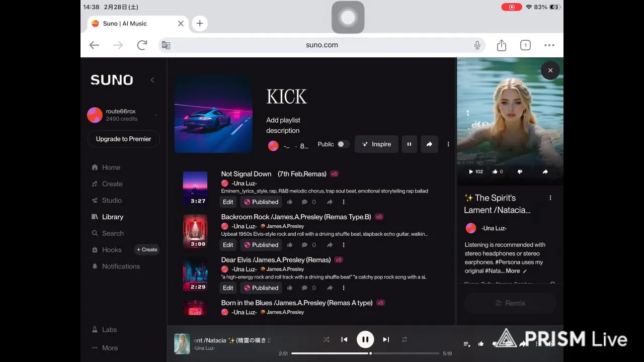Click Published on Backroom Rock
The image size is (644, 362).
tap(261, 245)
